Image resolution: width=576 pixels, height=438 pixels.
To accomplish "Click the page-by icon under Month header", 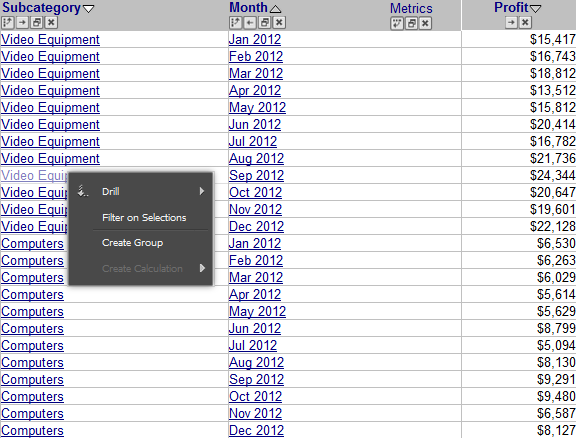I will (x=265, y=23).
